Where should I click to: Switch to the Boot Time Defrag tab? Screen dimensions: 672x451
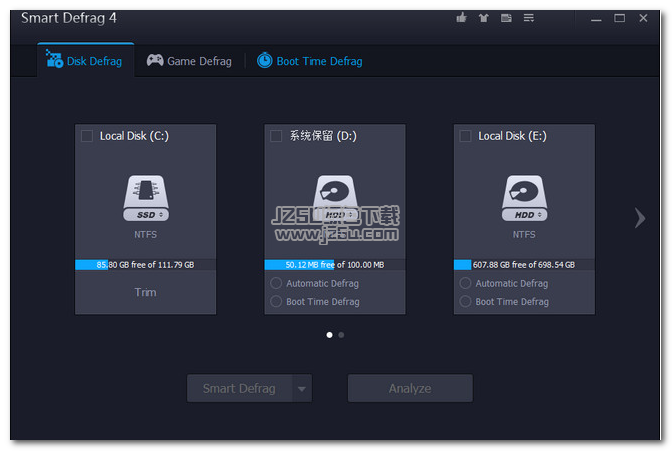[309, 61]
